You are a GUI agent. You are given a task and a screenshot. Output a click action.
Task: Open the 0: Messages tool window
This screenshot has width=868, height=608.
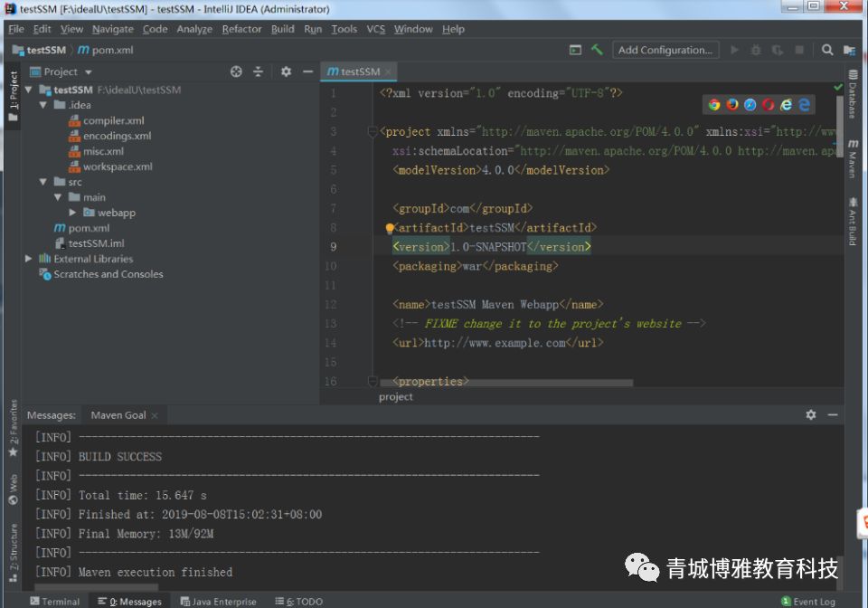(x=129, y=602)
